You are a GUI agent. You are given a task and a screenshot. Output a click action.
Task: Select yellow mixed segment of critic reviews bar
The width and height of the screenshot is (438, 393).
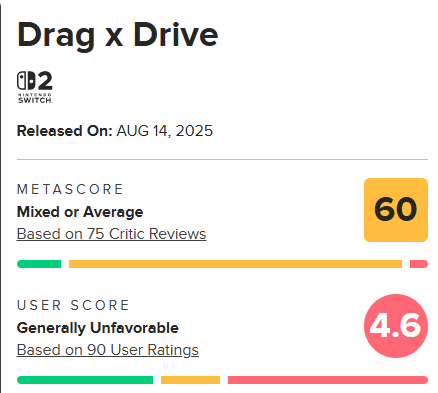(x=235, y=264)
